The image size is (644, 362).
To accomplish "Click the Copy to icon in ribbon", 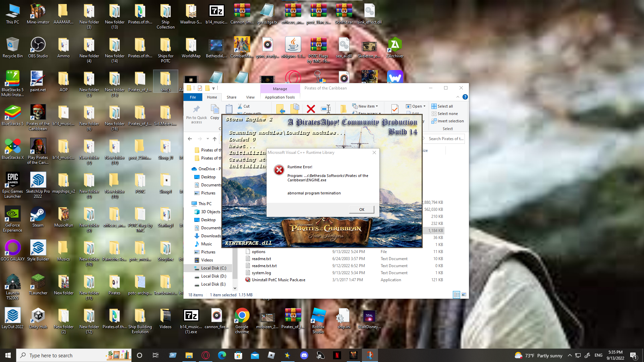I will pos(295,109).
